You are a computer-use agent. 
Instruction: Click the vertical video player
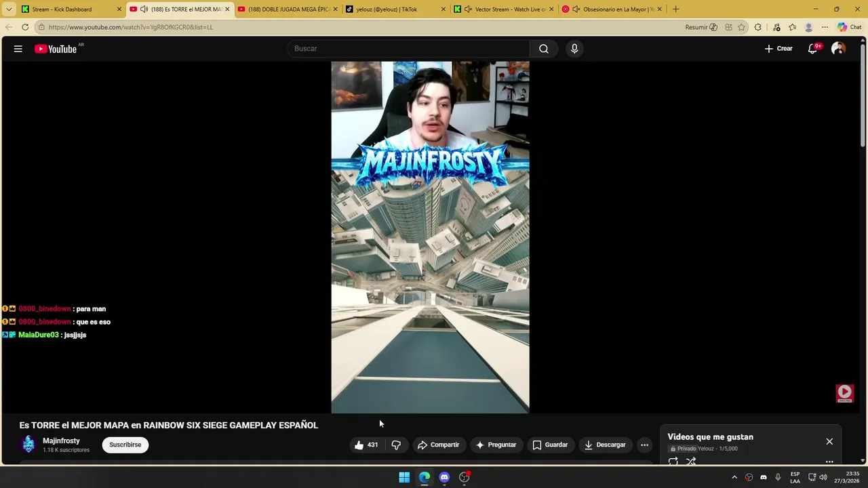click(x=430, y=237)
